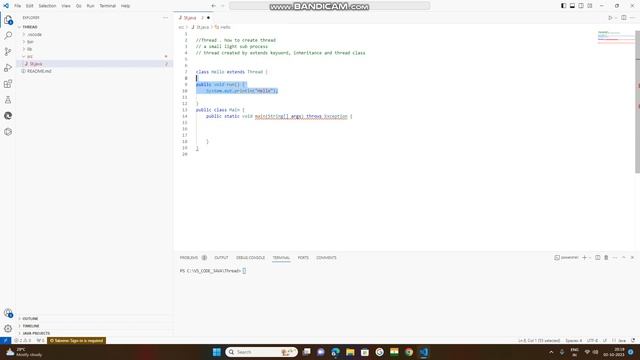Switch to the OUTPUT tab

[221, 258]
